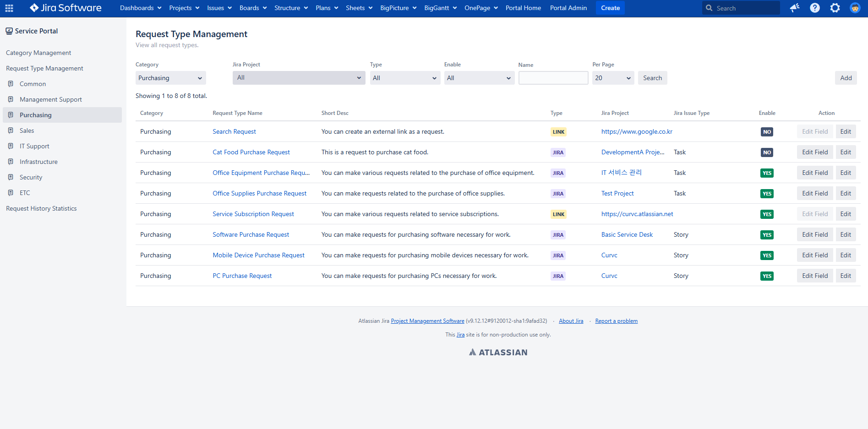Open the Structure menu
The width and height of the screenshot is (868, 429).
pos(291,8)
